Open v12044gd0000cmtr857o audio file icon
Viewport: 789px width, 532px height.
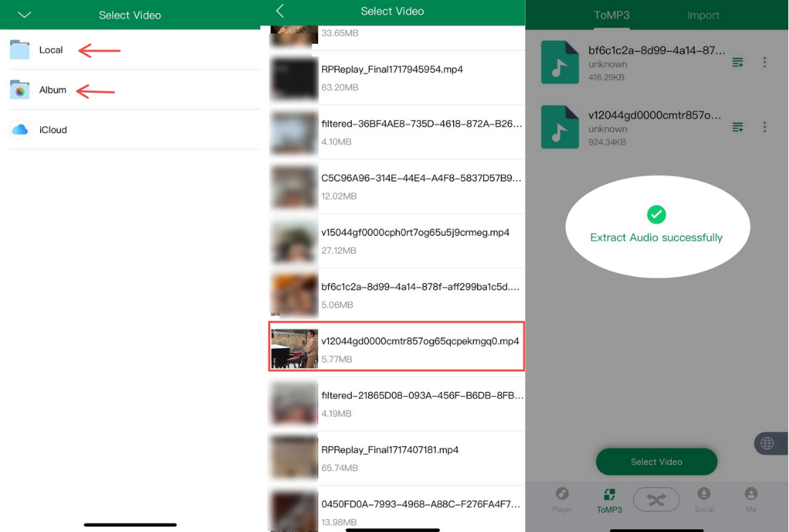[x=560, y=127]
